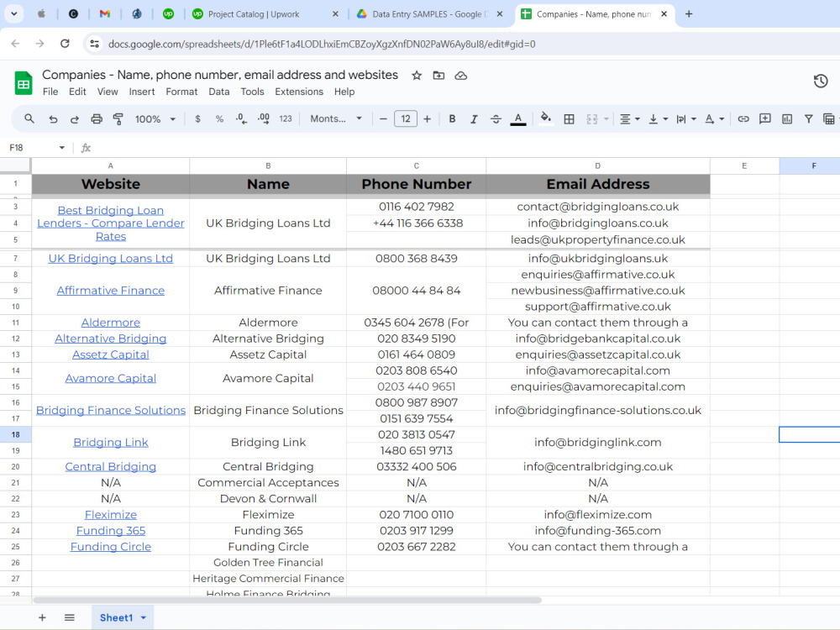This screenshot has width=840, height=630.
Task: Increase decimal places
Action: click(264, 119)
